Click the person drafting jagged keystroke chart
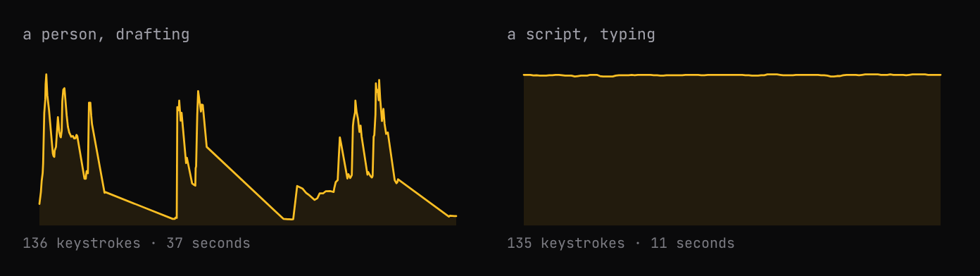The width and height of the screenshot is (980, 276). pyautogui.click(x=248, y=149)
